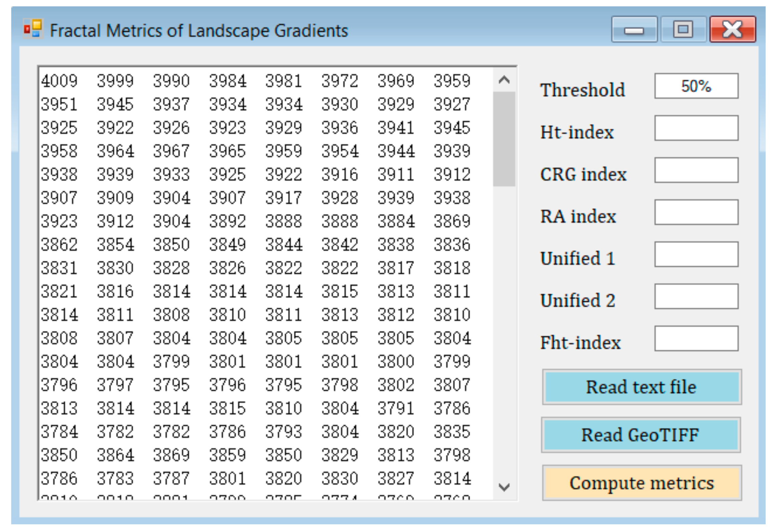Maximize the Fractal Metrics window
Viewport: 778px width, 532px height.
point(683,30)
